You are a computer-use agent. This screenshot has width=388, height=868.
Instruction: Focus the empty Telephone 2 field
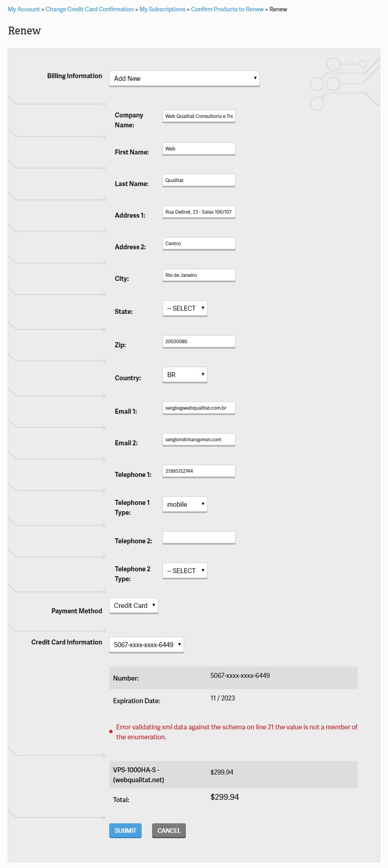[199, 537]
